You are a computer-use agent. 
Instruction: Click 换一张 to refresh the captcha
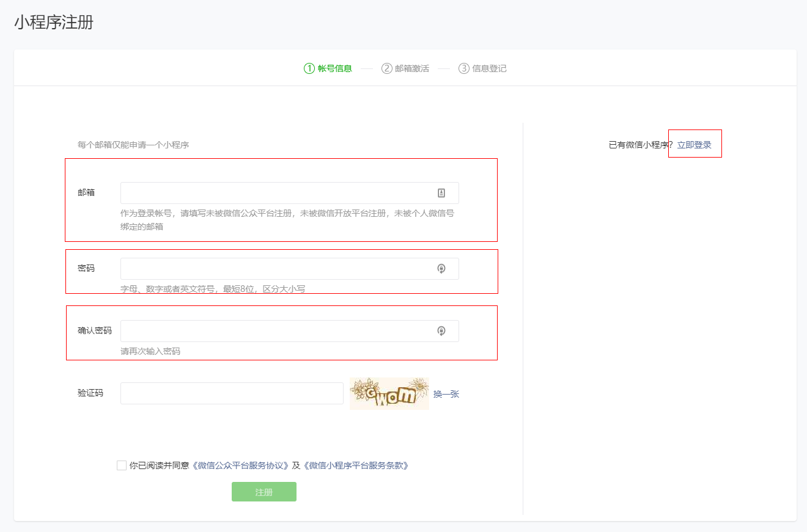click(446, 394)
